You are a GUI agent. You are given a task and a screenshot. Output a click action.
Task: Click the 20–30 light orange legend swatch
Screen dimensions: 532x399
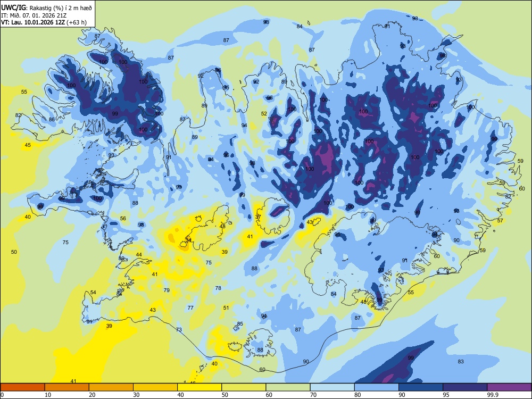pyautogui.click(x=111, y=387)
